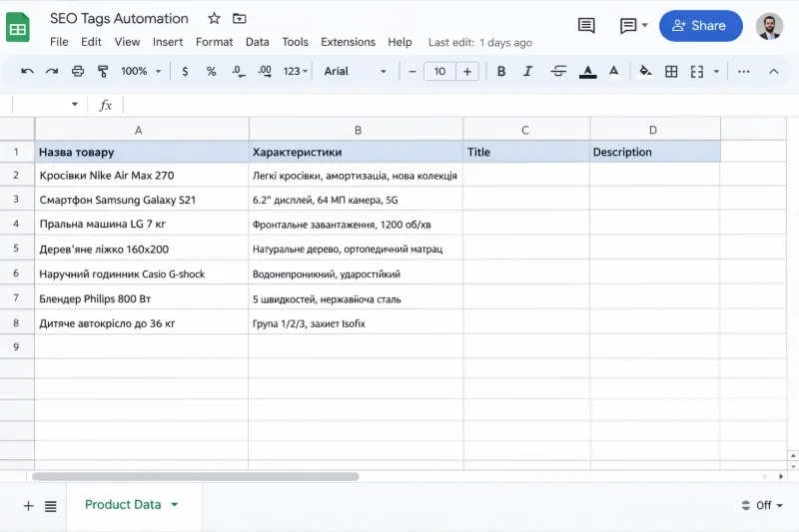Toggle strikethrough formatting
The height and width of the screenshot is (532, 799).
(x=558, y=71)
